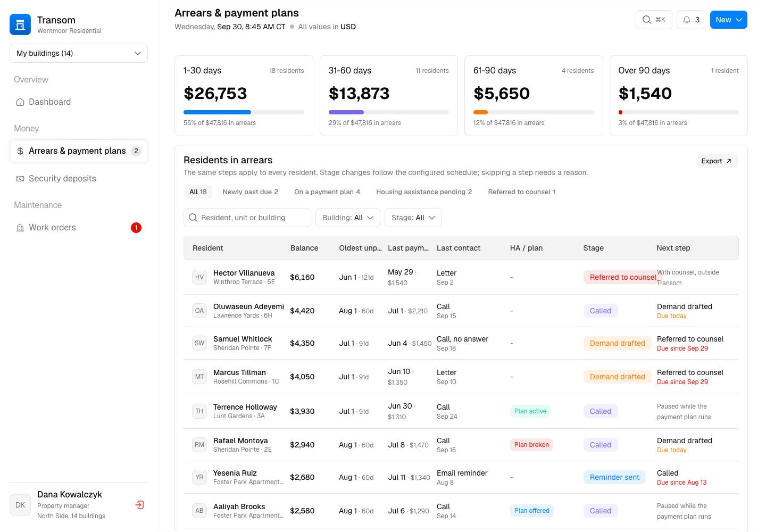Click the HV avatar for Hector Villanueva

[199, 277]
